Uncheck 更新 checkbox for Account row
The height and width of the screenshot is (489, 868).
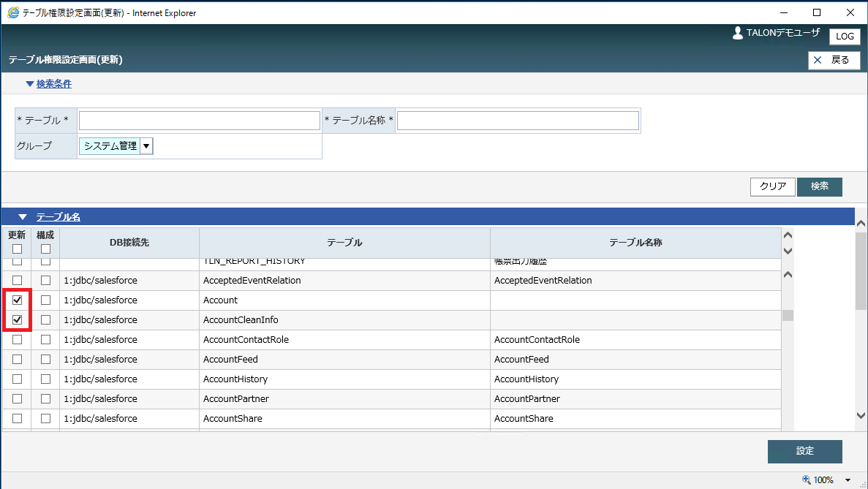coord(18,300)
